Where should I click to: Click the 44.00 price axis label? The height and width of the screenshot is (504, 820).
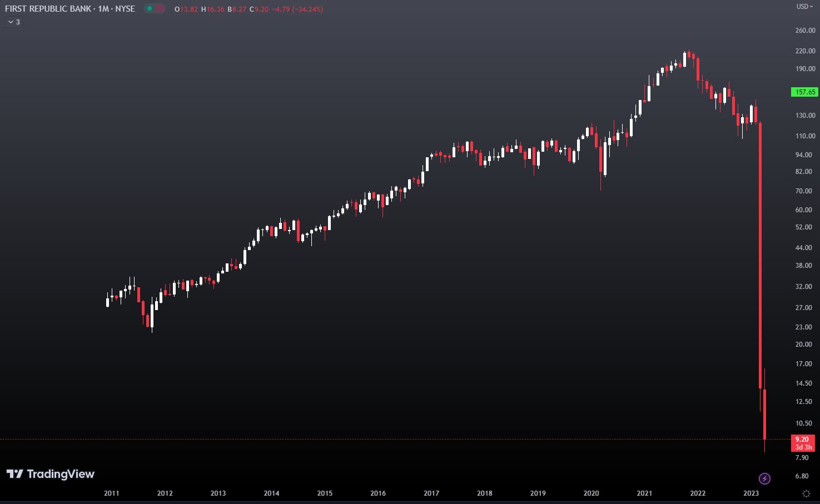[x=804, y=248]
